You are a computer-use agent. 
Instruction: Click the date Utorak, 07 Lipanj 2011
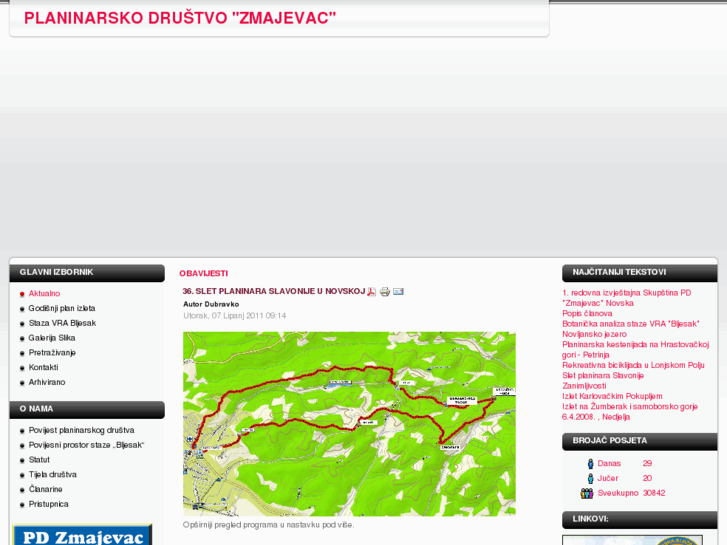[235, 316]
